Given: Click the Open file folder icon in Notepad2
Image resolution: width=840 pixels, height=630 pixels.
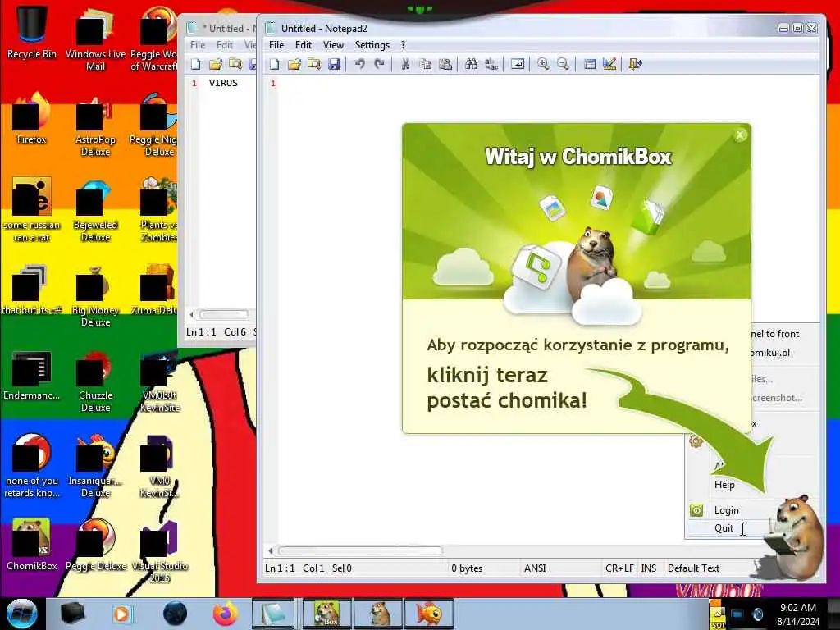Looking at the screenshot, I should (x=294, y=64).
